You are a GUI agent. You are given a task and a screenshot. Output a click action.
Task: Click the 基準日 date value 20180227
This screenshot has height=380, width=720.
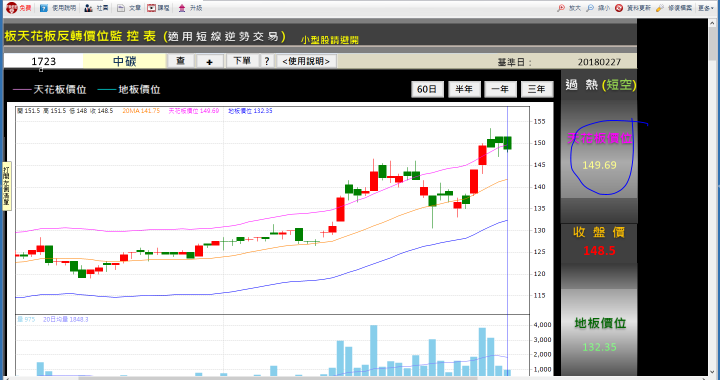[x=599, y=62]
